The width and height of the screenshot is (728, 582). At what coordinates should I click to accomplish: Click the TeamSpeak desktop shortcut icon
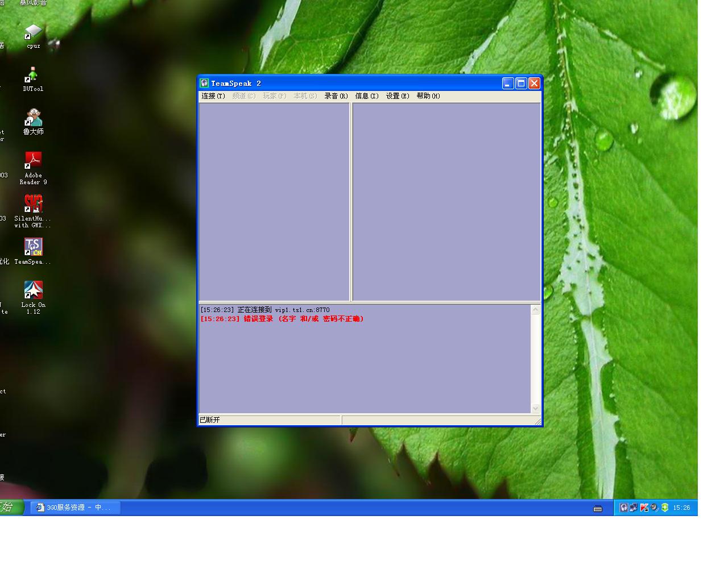33,251
